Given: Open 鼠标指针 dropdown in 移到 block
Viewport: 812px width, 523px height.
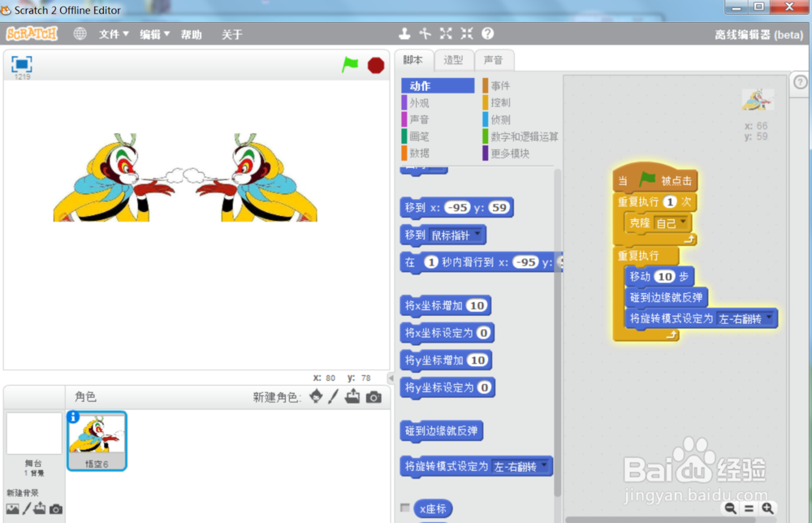Looking at the screenshot, I should pyautogui.click(x=456, y=236).
